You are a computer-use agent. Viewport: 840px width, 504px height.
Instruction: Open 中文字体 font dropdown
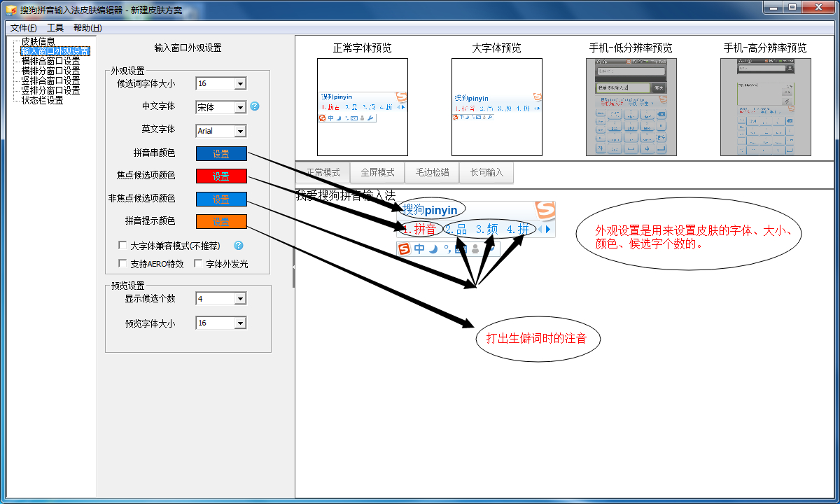(x=240, y=107)
